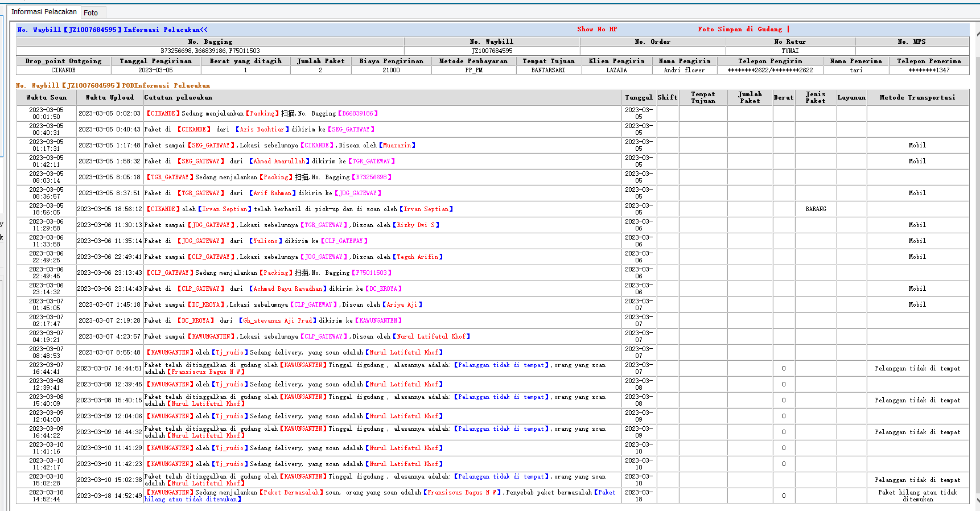Screen dimensions: 980x511
Task: Click the Waktu Scan column header
Action: [46, 97]
